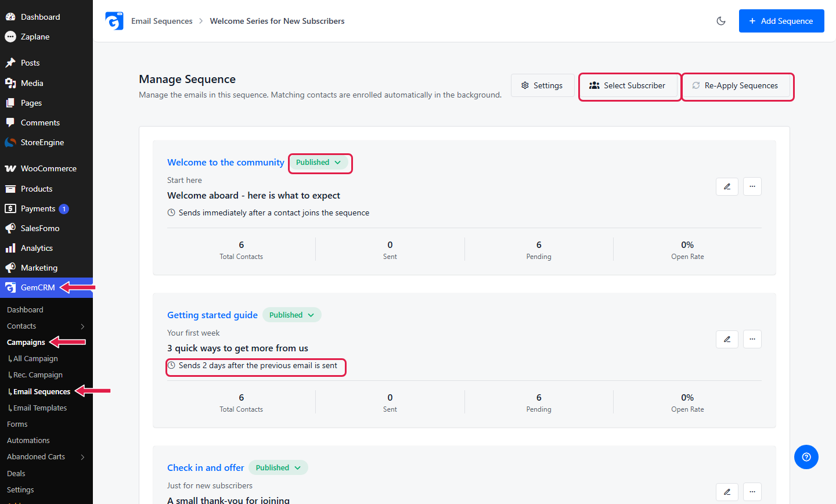This screenshot has width=836, height=504.
Task: Edit the Check in and offer email
Action: point(727,492)
